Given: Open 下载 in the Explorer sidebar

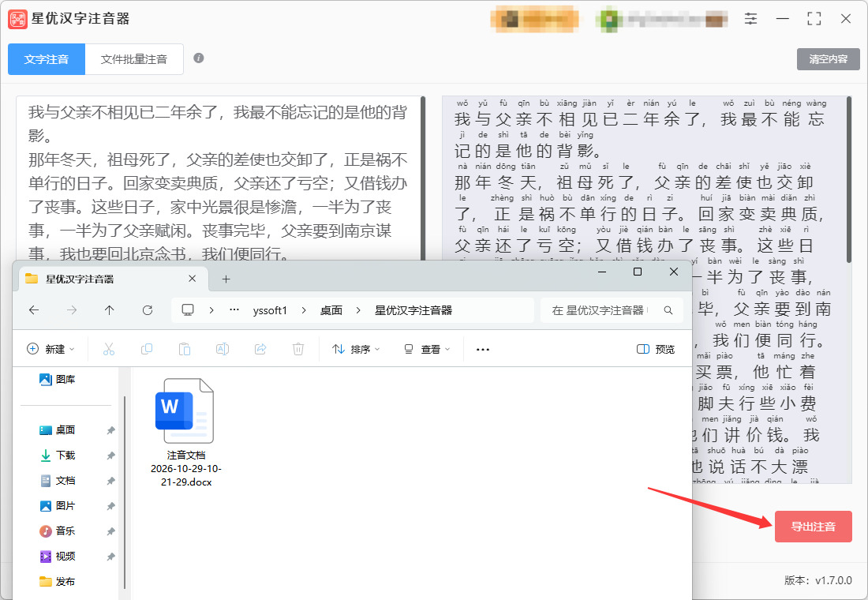Looking at the screenshot, I should [58, 455].
